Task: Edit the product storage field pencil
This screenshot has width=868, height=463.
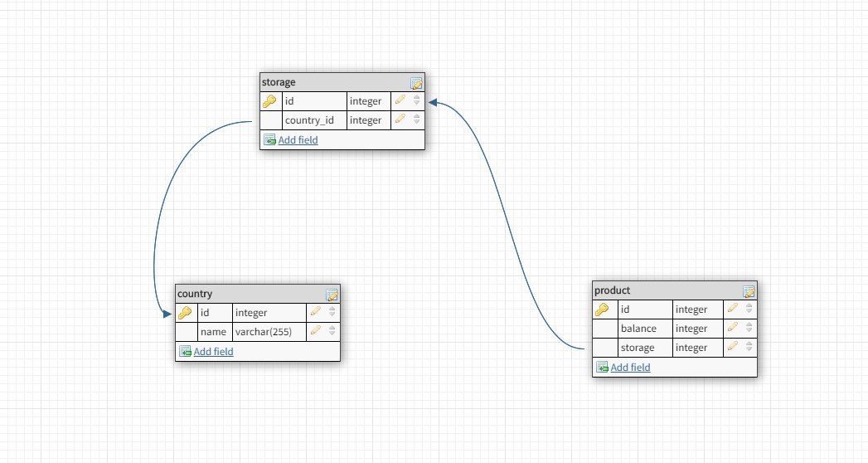Action: [732, 346]
